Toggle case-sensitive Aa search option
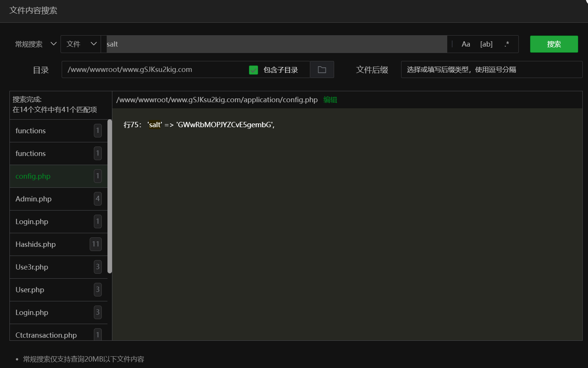 466,44
